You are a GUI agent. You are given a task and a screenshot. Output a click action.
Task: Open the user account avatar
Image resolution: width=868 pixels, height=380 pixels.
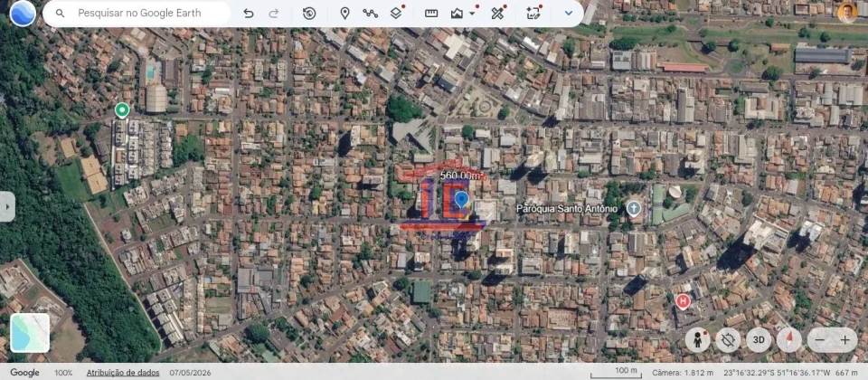847,13
